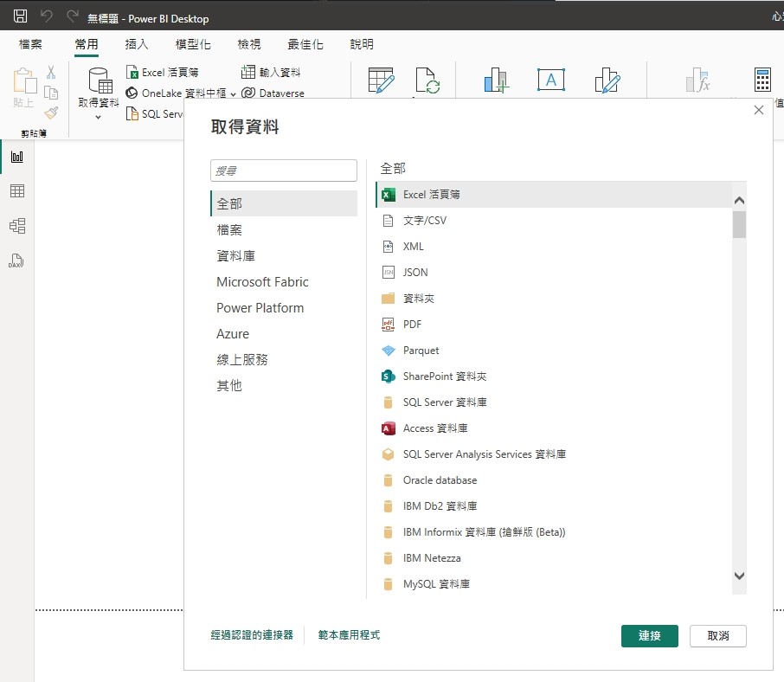Select the JSON connector
The height and width of the screenshot is (682, 784).
coord(554,273)
